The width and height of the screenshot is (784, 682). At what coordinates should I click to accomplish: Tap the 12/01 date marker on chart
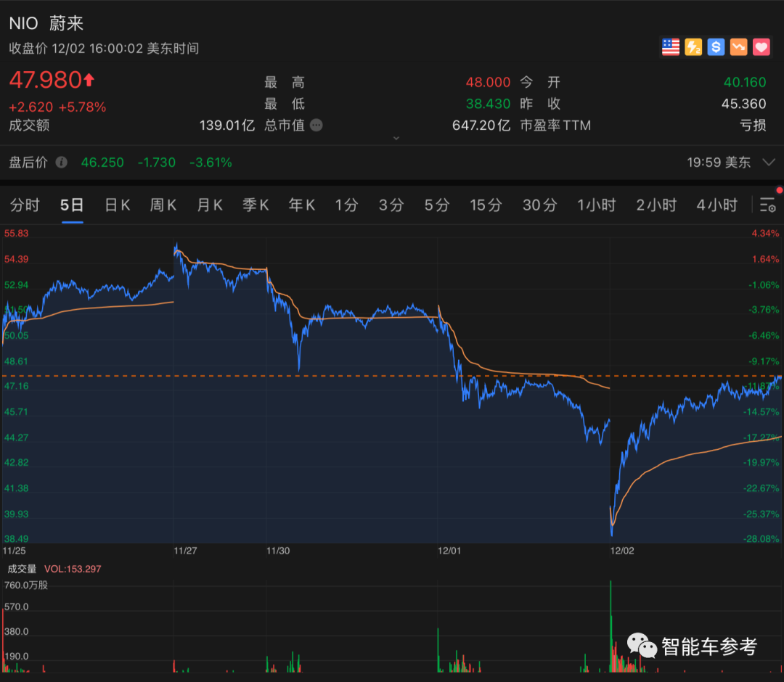(449, 551)
